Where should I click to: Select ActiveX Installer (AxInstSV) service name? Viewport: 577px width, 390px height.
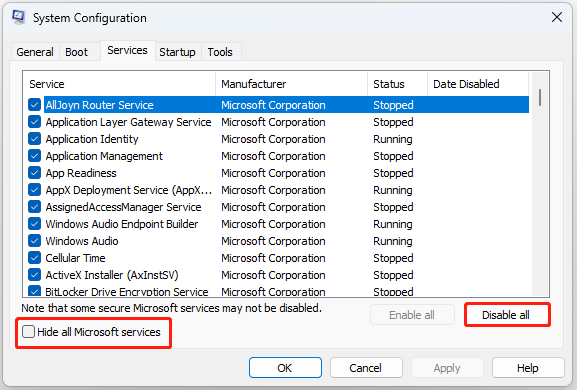coord(112,275)
